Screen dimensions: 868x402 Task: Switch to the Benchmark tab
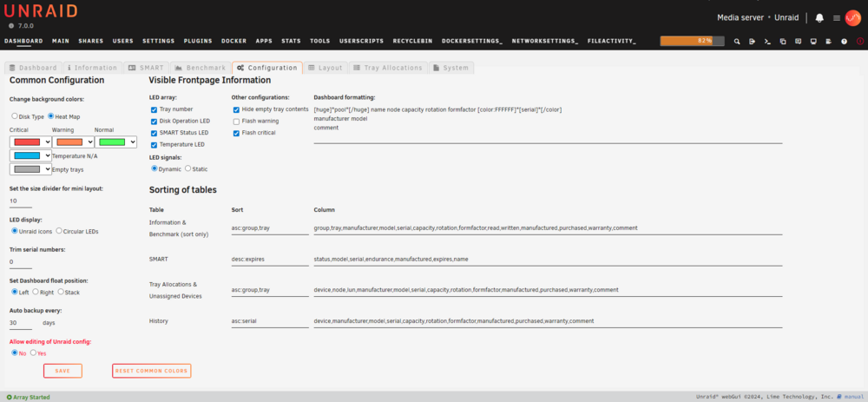[x=200, y=68]
